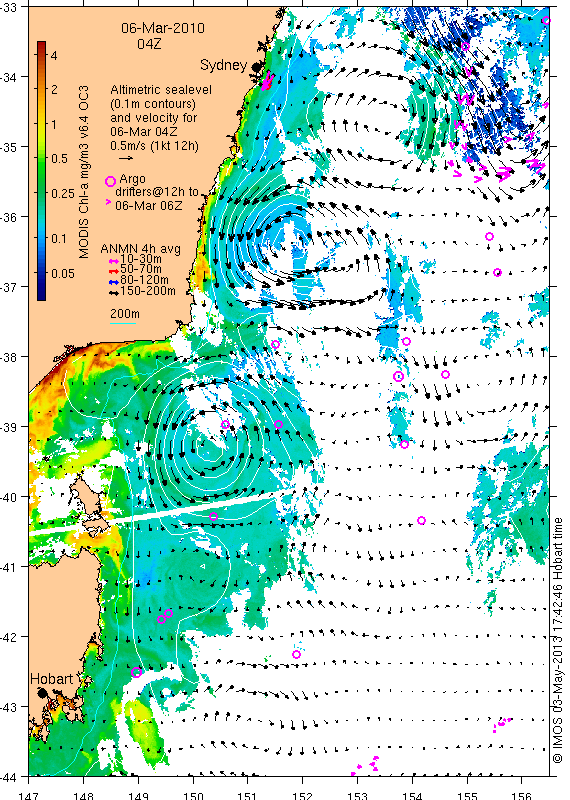Click the 0.5m/s (1kt 12h) text
The height and width of the screenshot is (800, 570).
coord(154,145)
